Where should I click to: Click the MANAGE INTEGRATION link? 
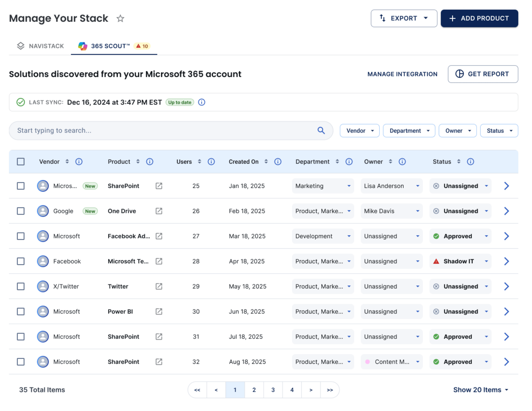point(402,74)
